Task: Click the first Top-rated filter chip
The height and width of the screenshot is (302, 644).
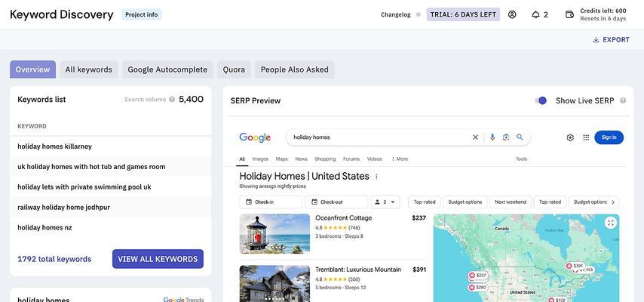Action: point(425,202)
